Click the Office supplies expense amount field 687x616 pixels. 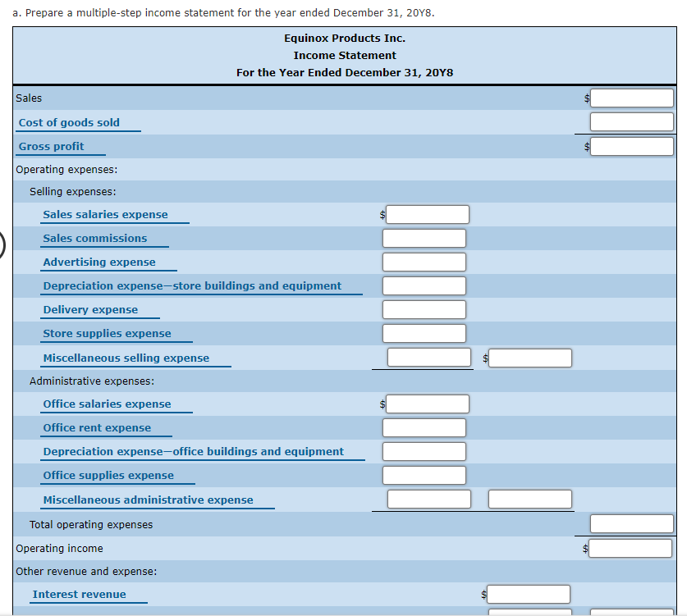[424, 475]
